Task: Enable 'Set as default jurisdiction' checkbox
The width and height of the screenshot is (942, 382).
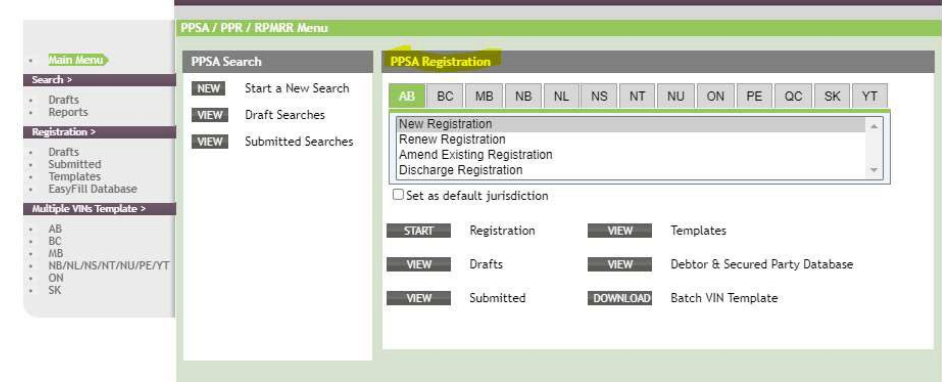Action: (x=398, y=195)
